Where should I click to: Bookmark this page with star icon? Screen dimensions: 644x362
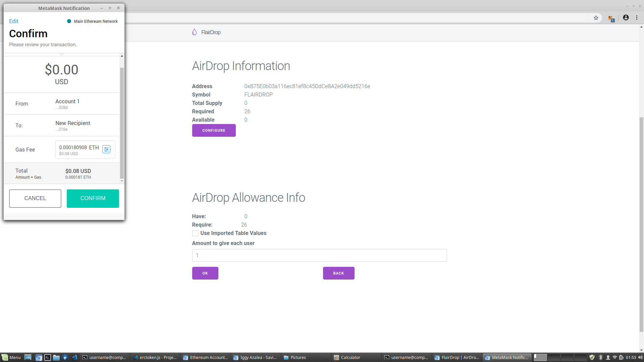click(596, 18)
